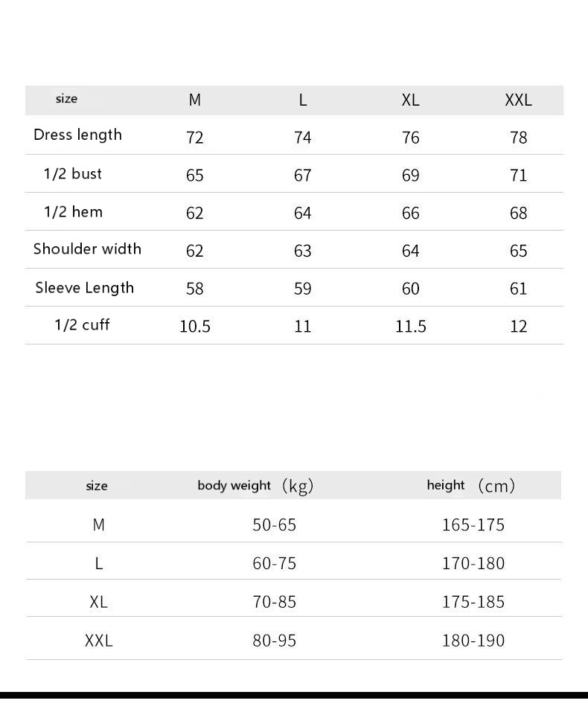
Task: Click the 180-190 height range cell
Action: 473,641
